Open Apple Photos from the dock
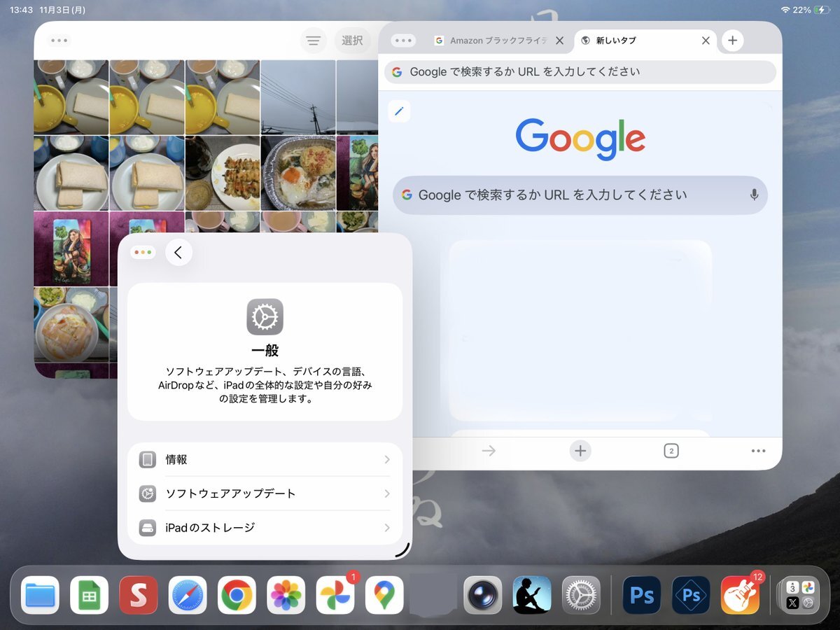Image resolution: width=840 pixels, height=630 pixels. click(286, 595)
